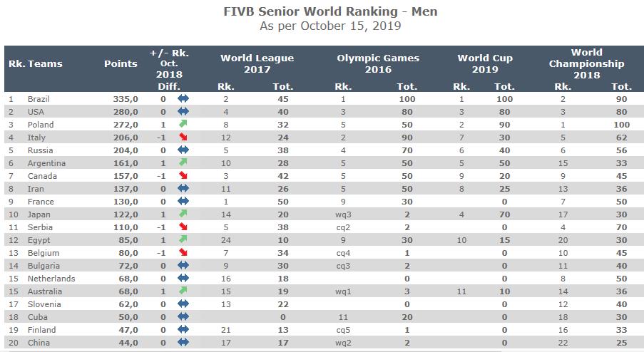Click Belgium's red down arrow icon

183,253
